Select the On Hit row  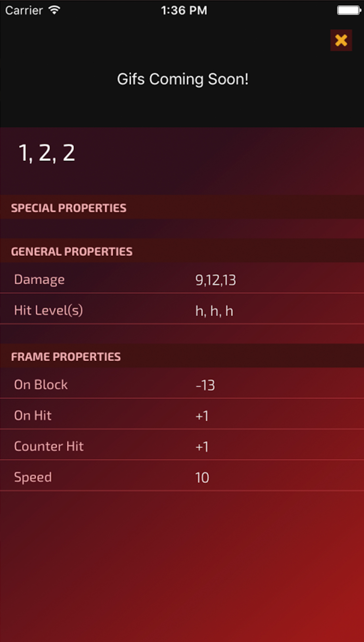coord(182,414)
